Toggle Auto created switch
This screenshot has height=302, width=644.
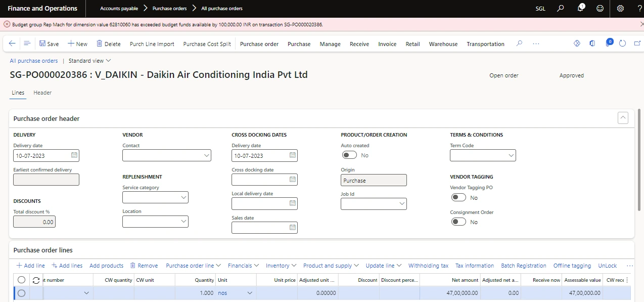[x=349, y=155]
